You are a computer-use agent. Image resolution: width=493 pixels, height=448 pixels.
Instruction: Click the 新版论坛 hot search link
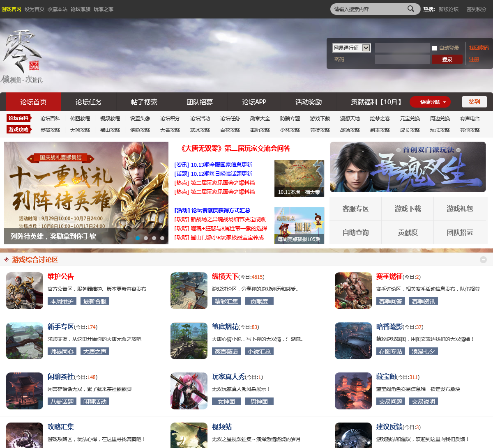[x=449, y=9]
